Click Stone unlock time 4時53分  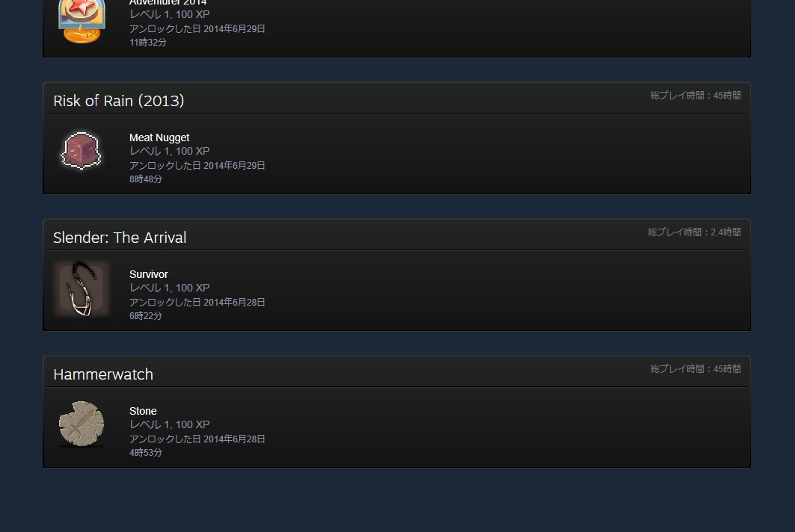[146, 453]
